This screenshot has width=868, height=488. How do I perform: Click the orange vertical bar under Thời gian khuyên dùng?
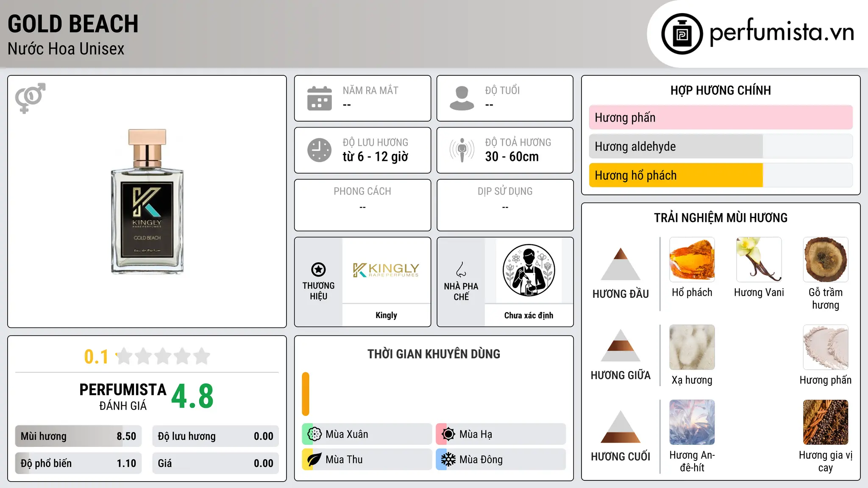pos(306,394)
